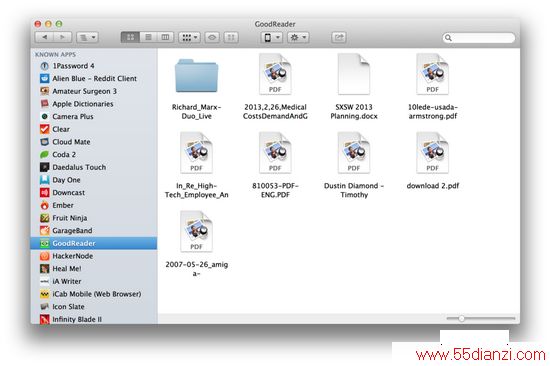The height and width of the screenshot is (366, 550).
Task: Select the Clear app in sidebar
Action: click(x=94, y=129)
